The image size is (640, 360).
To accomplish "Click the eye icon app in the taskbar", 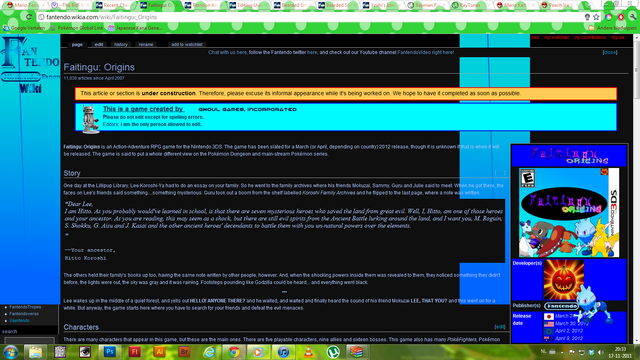I will 84,352.
